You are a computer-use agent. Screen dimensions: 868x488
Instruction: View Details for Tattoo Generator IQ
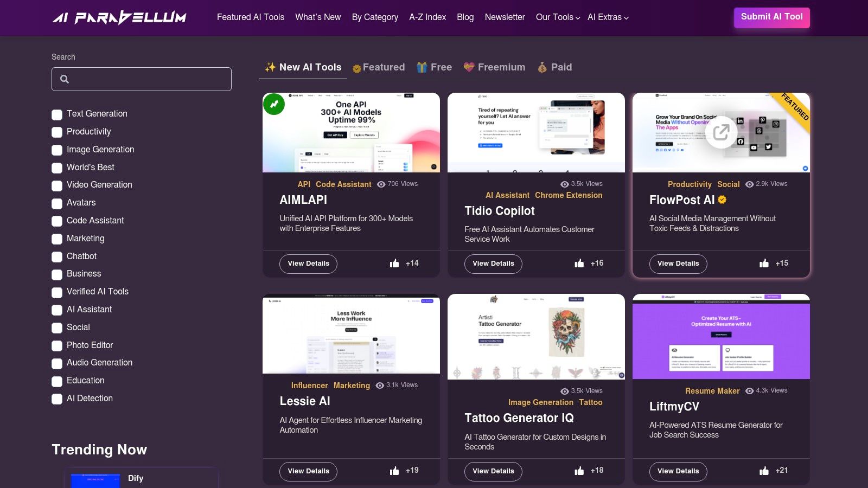coord(493,471)
